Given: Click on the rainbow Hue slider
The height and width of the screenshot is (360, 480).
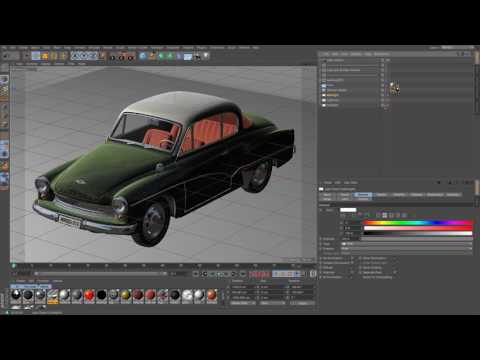Looking at the screenshot, I should pos(418,222).
